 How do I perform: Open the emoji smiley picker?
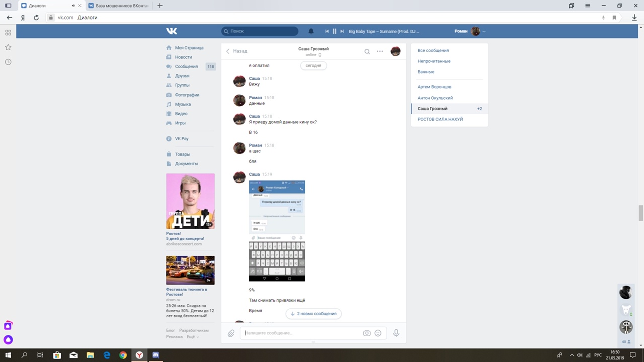coord(378,333)
